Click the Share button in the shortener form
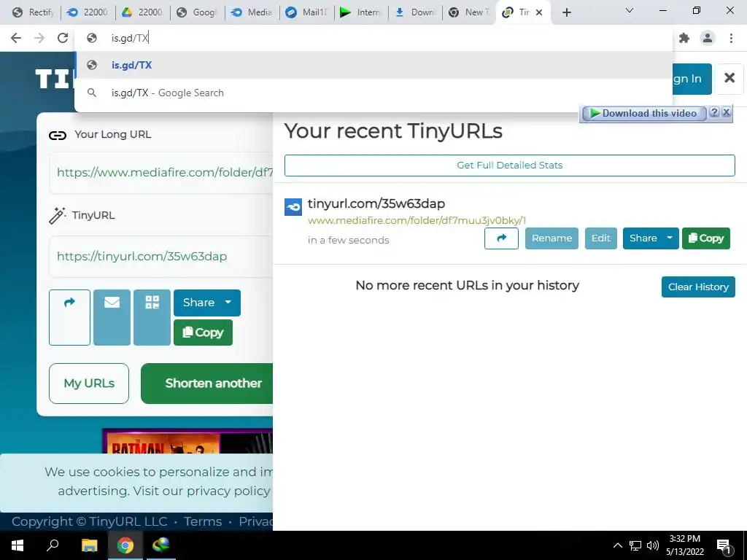This screenshot has width=747, height=560. point(198,303)
